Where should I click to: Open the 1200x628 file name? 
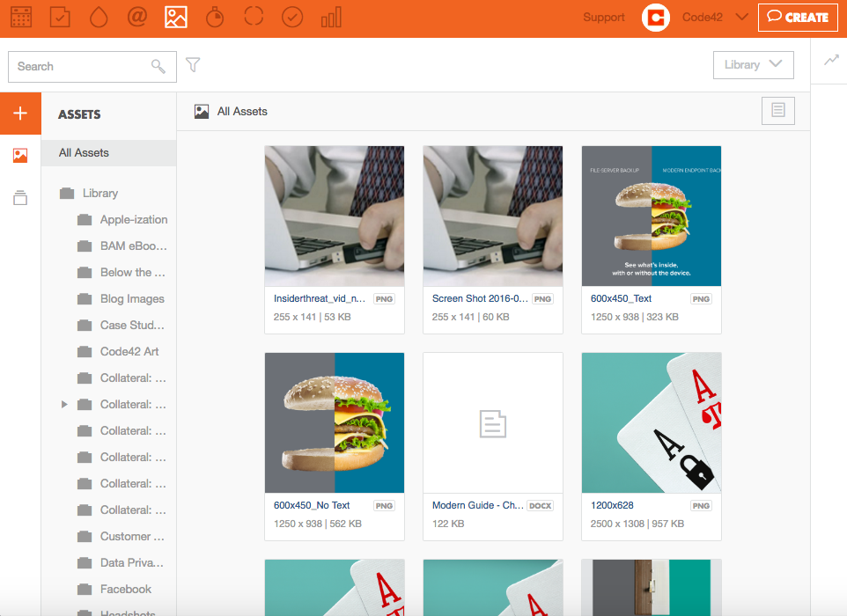[612, 505]
